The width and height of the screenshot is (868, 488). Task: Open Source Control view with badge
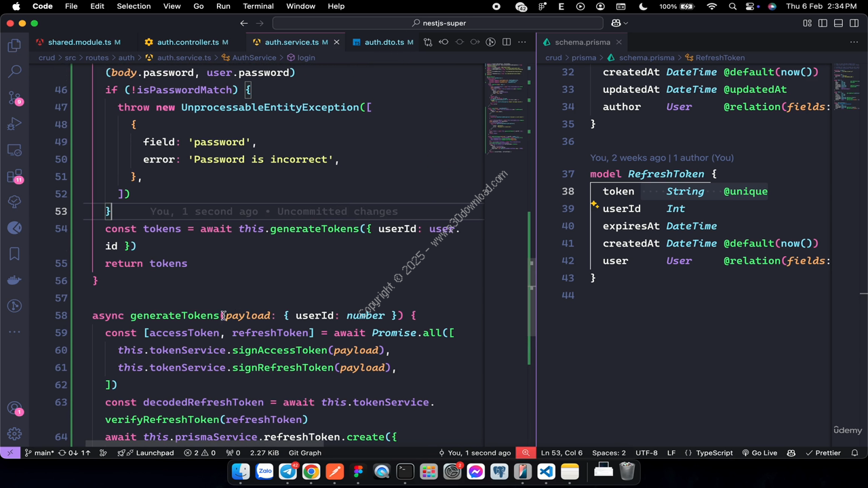click(14, 98)
